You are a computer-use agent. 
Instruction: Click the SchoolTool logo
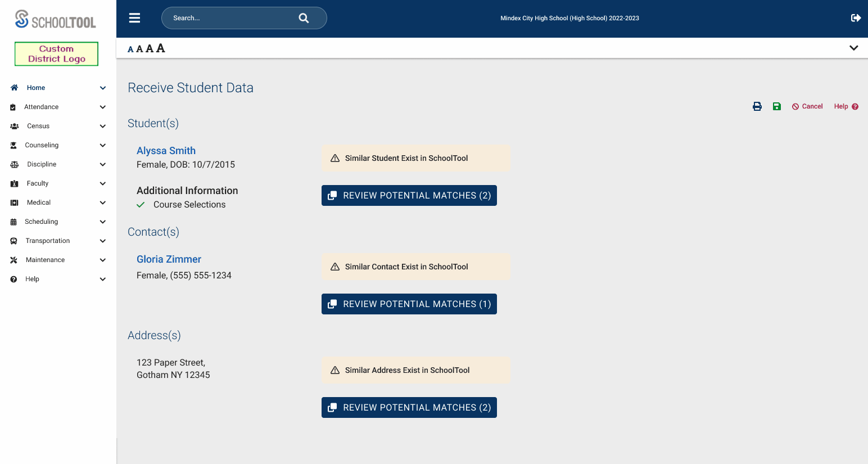56,19
